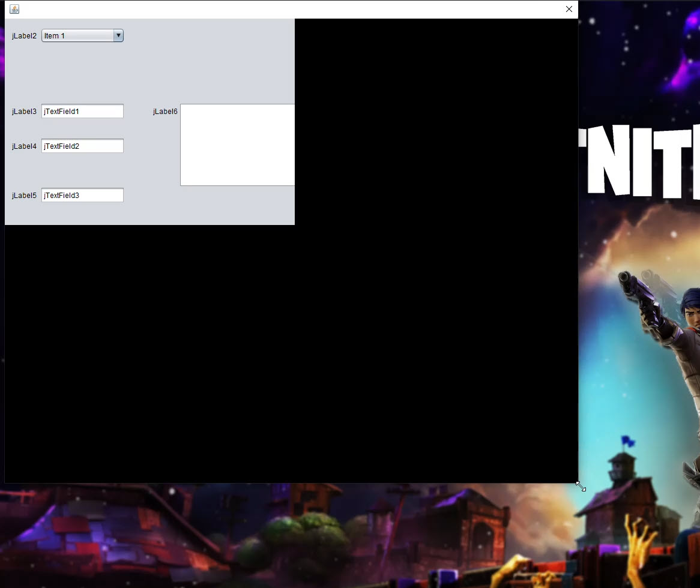700x588 pixels.
Task: Select the jLabel3 text
Action: (24, 111)
